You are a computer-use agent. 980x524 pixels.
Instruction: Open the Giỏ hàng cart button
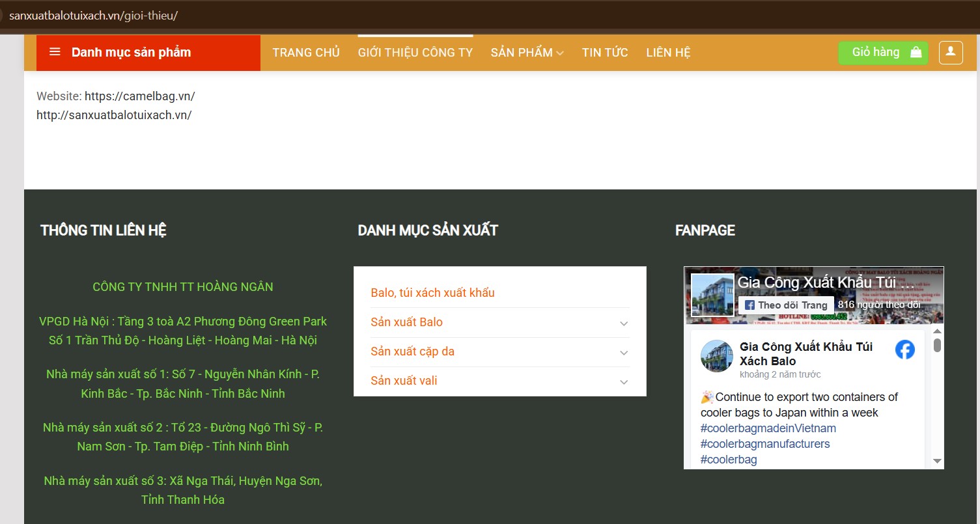883,52
